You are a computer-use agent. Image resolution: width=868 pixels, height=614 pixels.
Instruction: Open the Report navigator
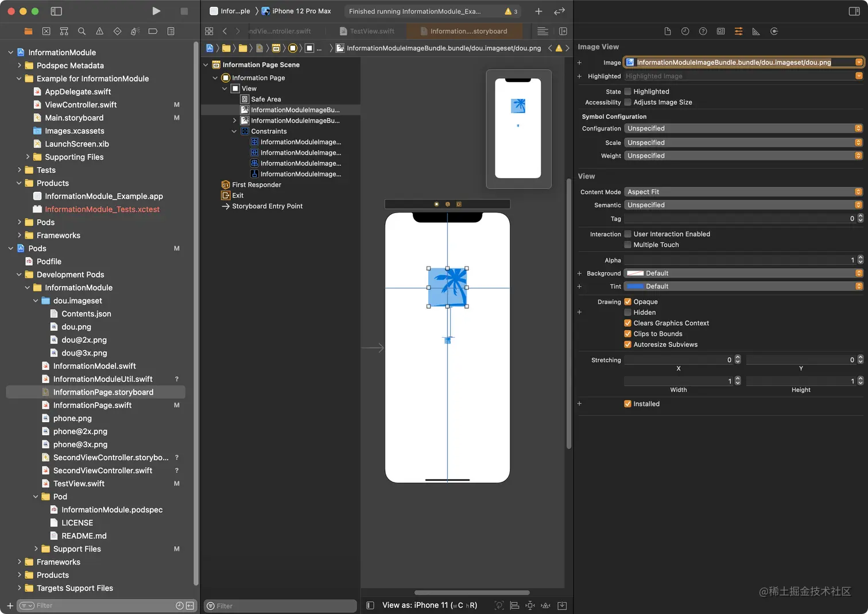(x=170, y=31)
